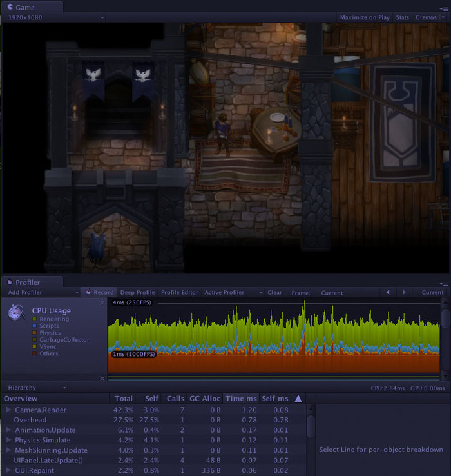The height and width of the screenshot is (476, 451).
Task: Click the 4ms (250FPS) chart label
Action: [x=132, y=302]
